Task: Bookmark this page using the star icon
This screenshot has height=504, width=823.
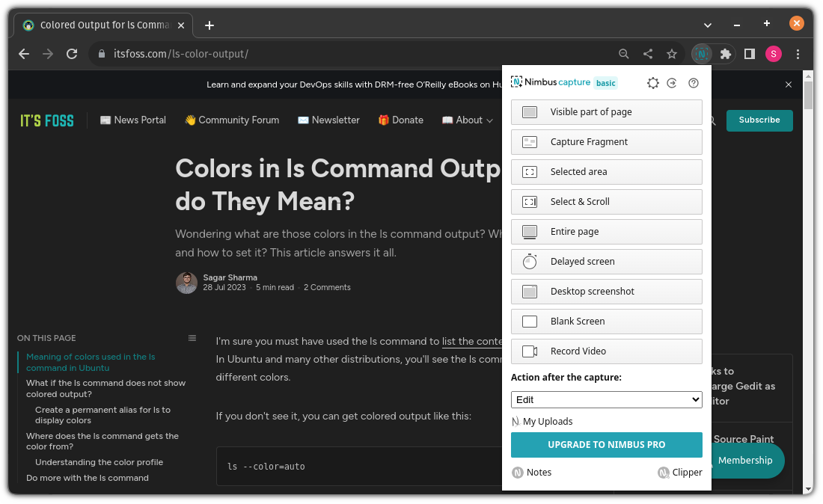Action: 672,53
